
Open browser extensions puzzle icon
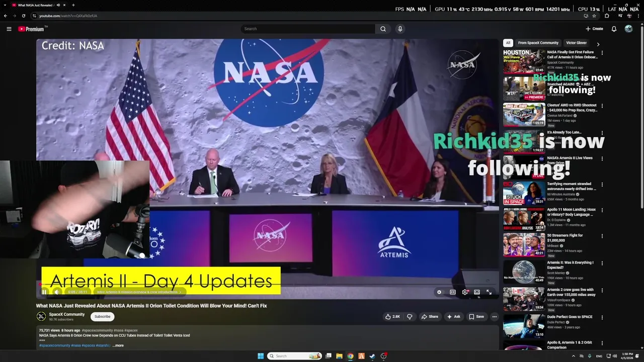607,16
